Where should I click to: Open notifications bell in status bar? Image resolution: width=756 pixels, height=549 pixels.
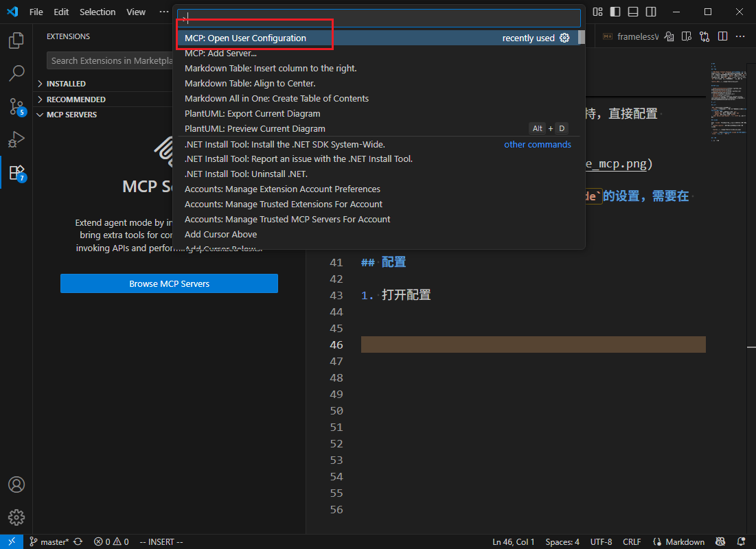click(x=742, y=541)
